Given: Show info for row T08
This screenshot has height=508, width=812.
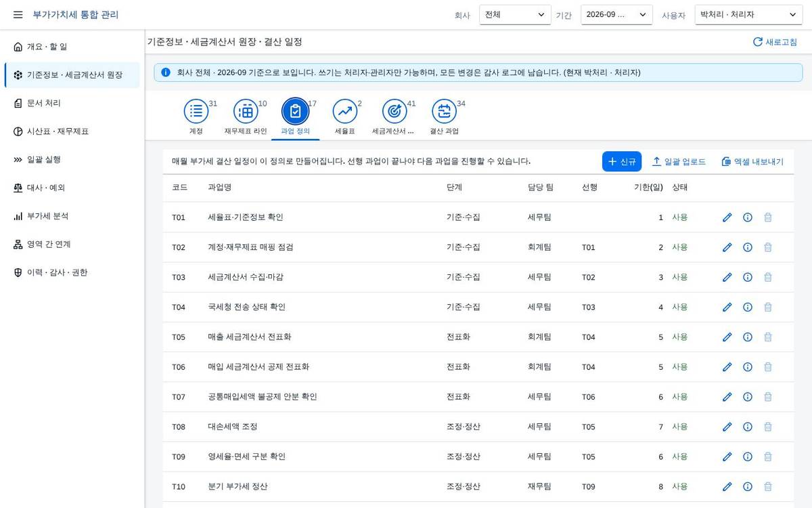Looking at the screenshot, I should 748,427.
